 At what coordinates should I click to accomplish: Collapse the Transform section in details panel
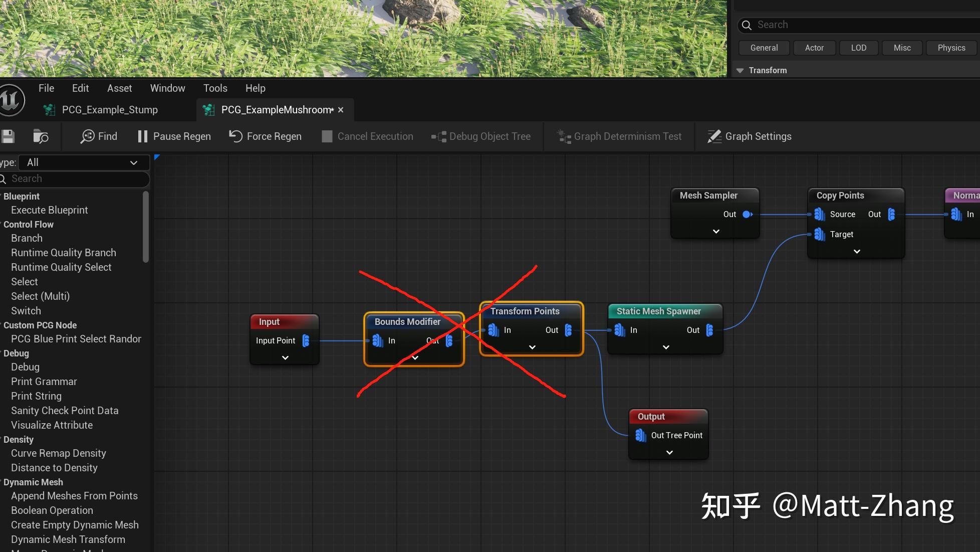[x=740, y=71]
